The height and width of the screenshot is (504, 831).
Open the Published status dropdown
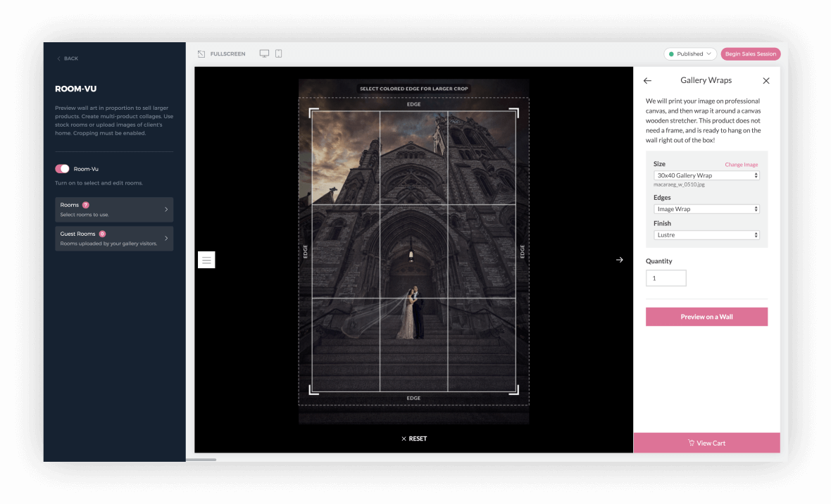click(690, 54)
